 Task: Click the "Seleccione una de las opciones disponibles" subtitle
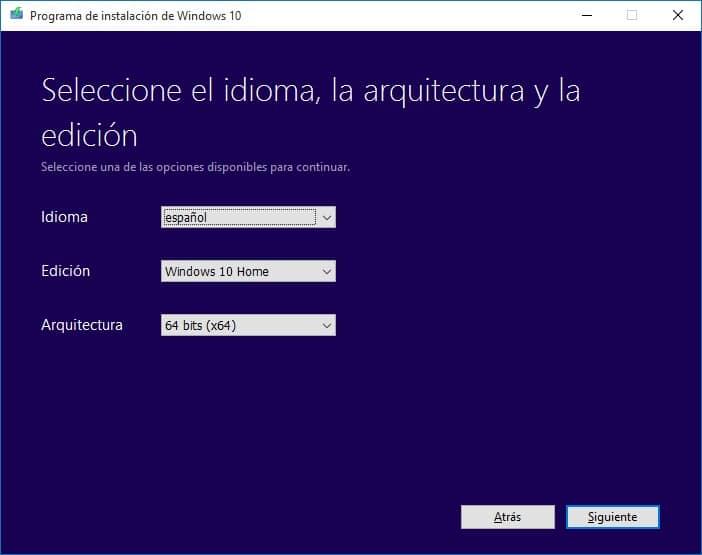(195, 167)
